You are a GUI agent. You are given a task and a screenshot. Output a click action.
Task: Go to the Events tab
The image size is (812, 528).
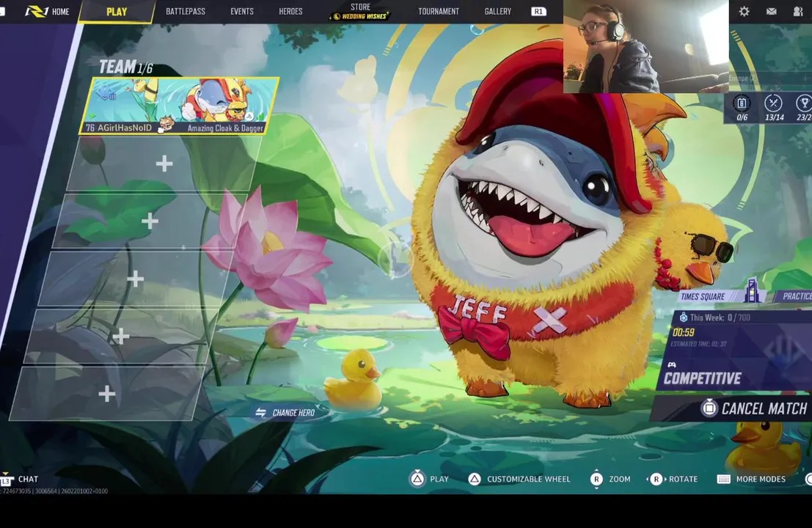[x=242, y=12]
